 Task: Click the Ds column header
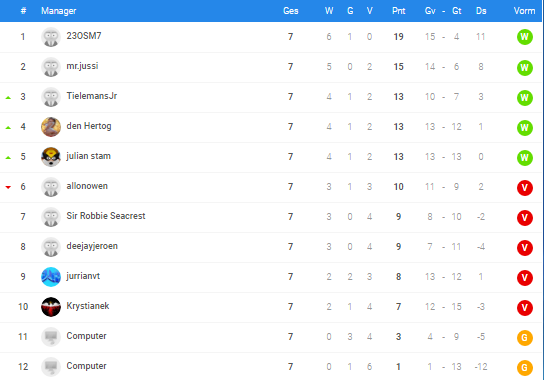click(481, 11)
